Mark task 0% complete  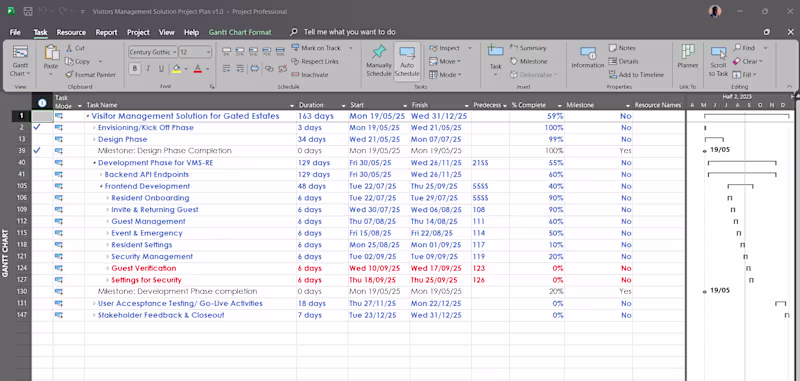point(227,51)
